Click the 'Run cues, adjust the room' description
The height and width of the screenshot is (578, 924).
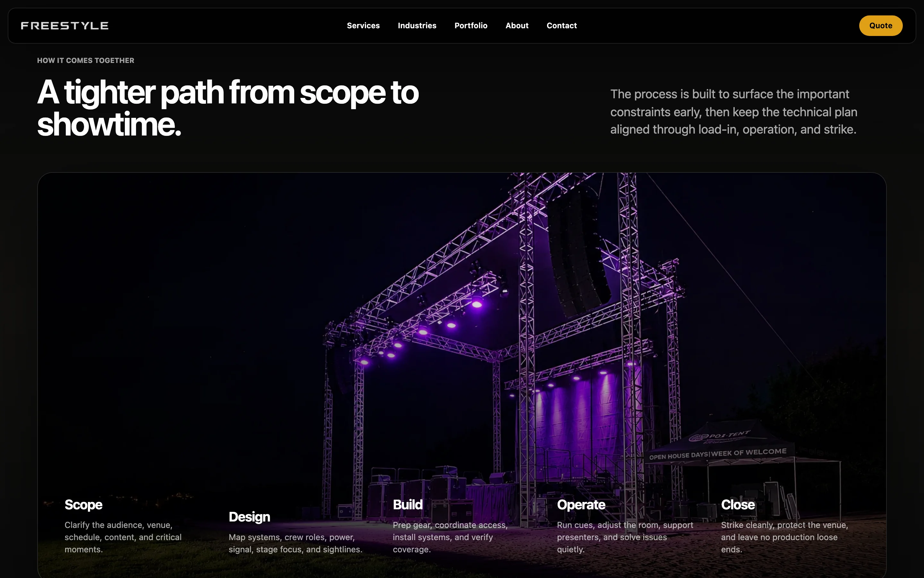point(625,537)
